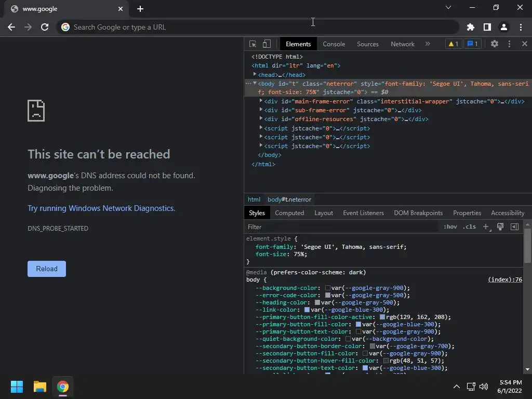532x399 pixels.
Task: Open the taskbar clock showing 5:54 PM
Action: (510, 387)
